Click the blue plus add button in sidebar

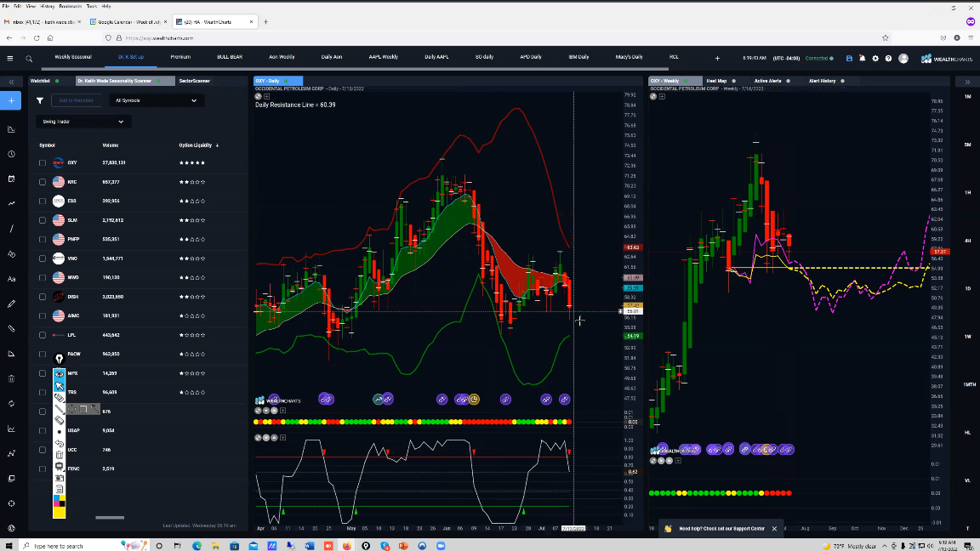[x=10, y=100]
